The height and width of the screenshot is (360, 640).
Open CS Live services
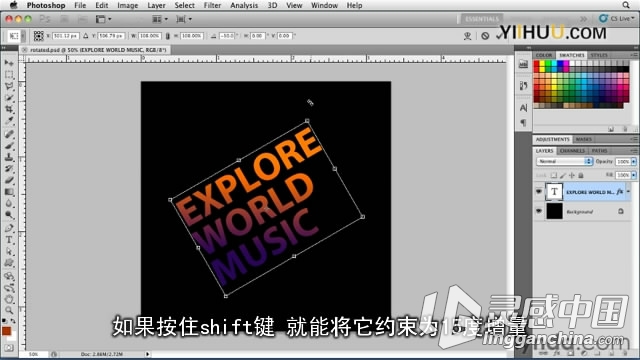(616, 19)
